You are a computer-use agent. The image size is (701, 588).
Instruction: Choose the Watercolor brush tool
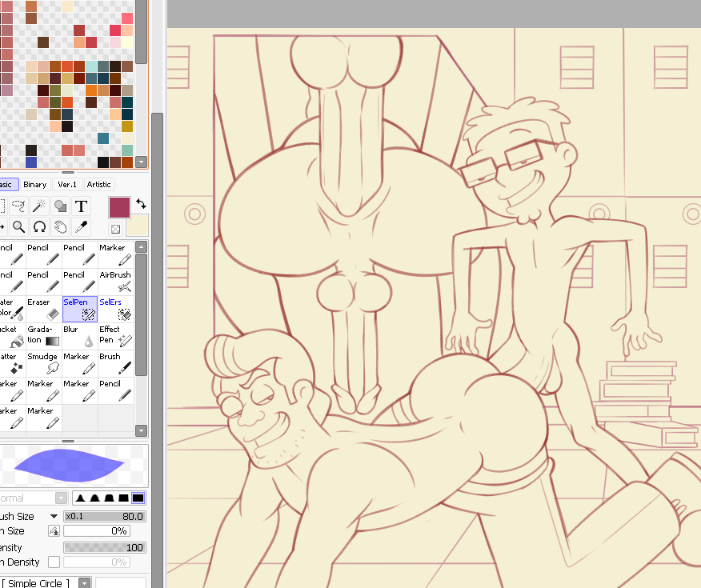12,309
